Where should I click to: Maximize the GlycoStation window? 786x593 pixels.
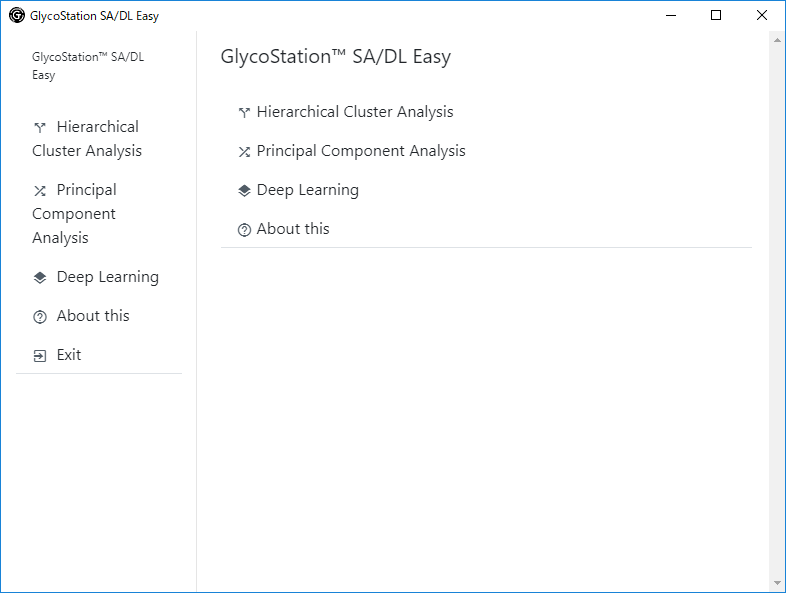(x=716, y=16)
